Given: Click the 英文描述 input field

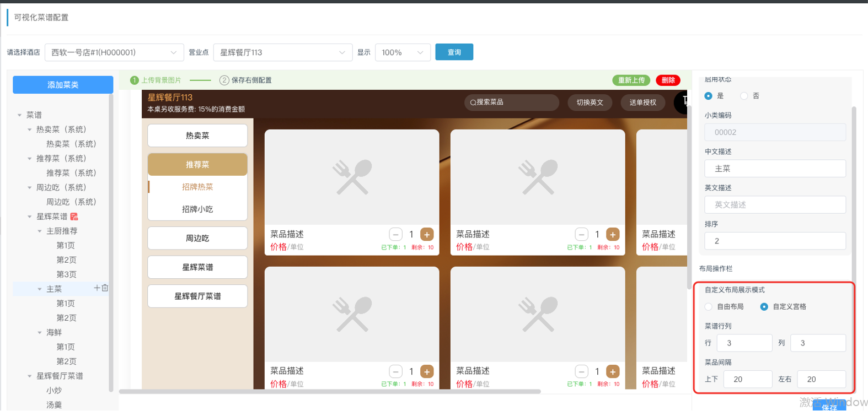Looking at the screenshot, I should pos(775,205).
